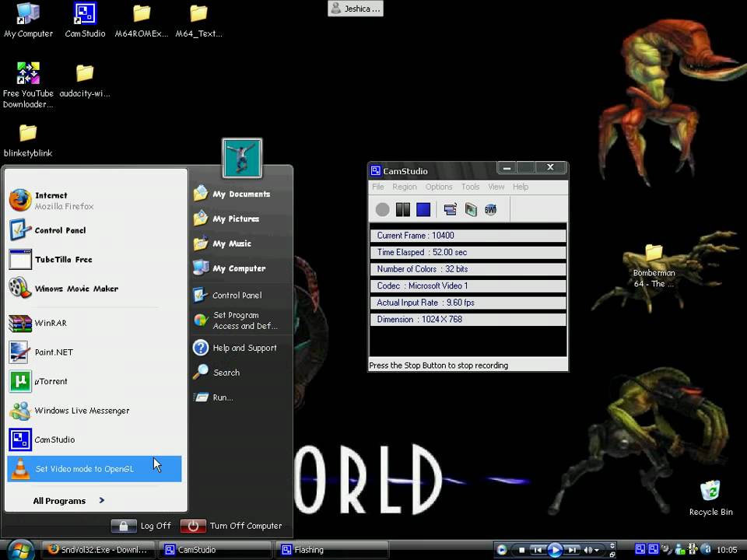Screen dimensions: 747x560
Task: Select the Bomberman 64 desktop folder
Action: point(654,266)
